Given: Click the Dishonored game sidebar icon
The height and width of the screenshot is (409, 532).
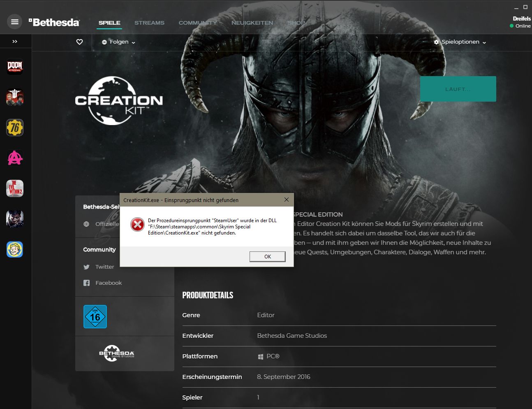Looking at the screenshot, I should (15, 219).
